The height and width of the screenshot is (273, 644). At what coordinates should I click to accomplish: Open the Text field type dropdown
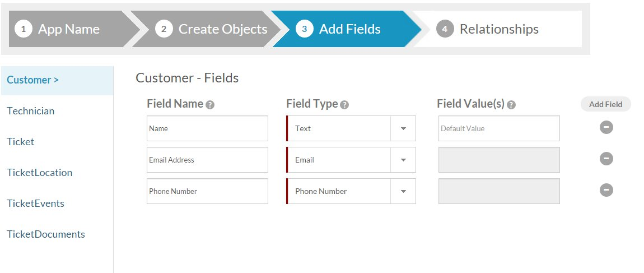point(403,128)
